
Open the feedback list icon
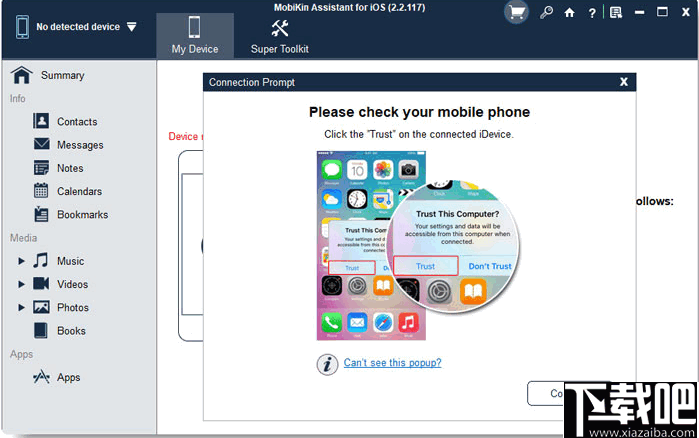(x=616, y=12)
